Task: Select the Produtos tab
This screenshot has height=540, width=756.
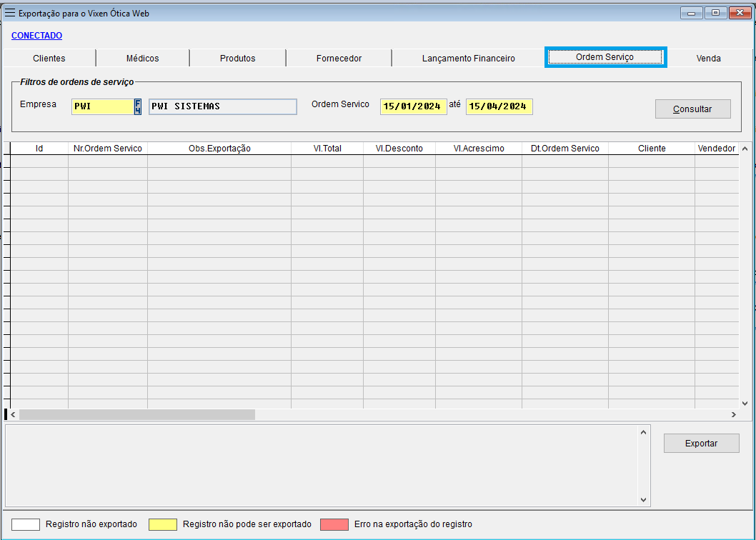Action: coord(237,59)
